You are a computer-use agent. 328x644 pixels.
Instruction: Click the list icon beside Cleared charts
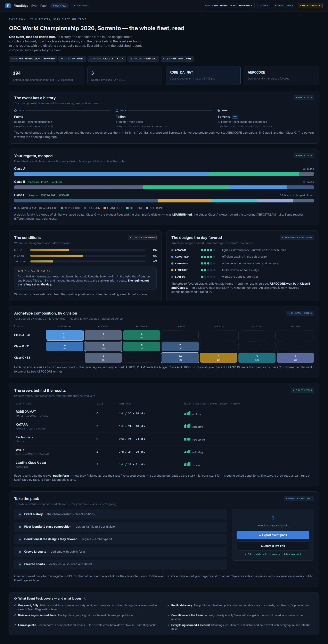pyautogui.click(x=20, y=564)
